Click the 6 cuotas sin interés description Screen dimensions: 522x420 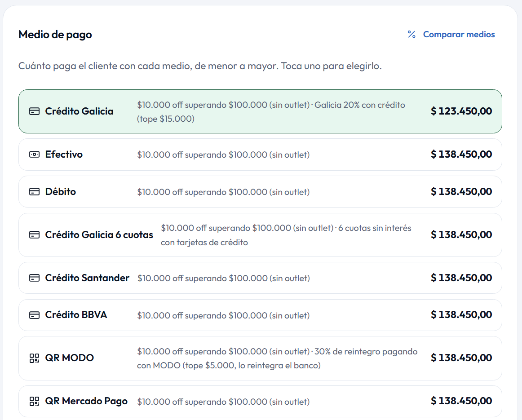(286, 235)
